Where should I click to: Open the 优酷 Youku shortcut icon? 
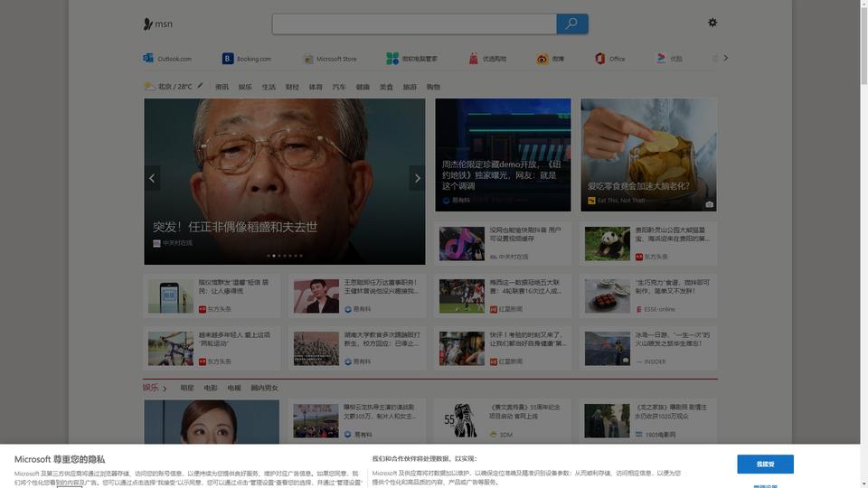pyautogui.click(x=661, y=58)
